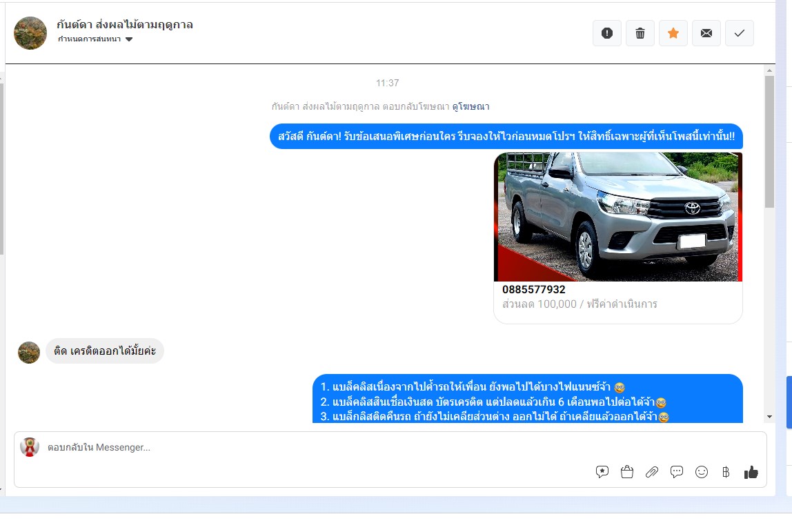Mark conversation as done with checkmark

[740, 33]
